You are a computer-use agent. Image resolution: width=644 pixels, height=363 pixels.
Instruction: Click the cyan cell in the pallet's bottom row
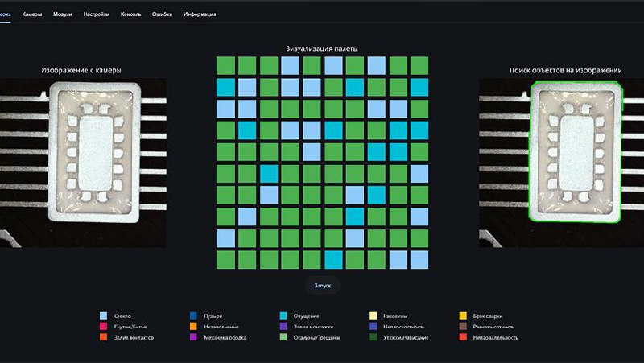(333, 259)
